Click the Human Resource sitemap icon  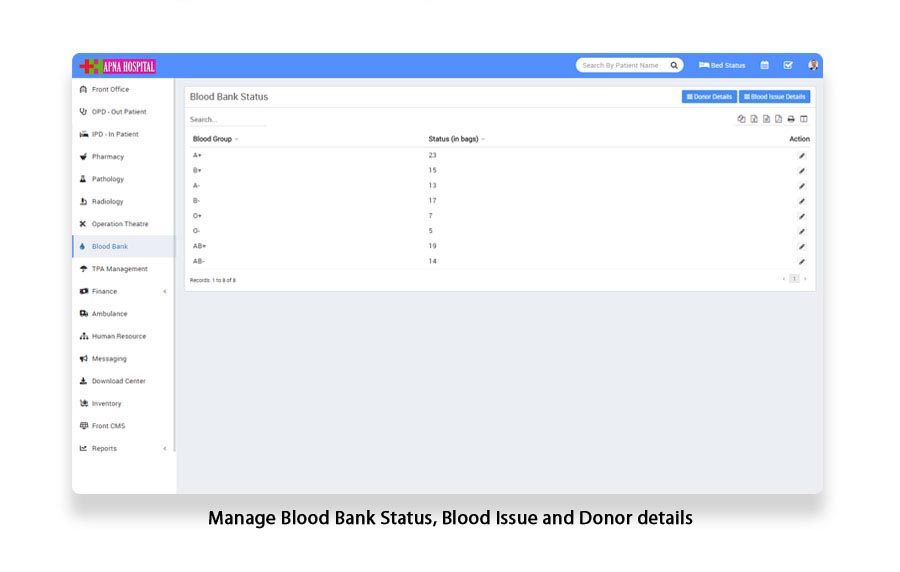tap(84, 336)
